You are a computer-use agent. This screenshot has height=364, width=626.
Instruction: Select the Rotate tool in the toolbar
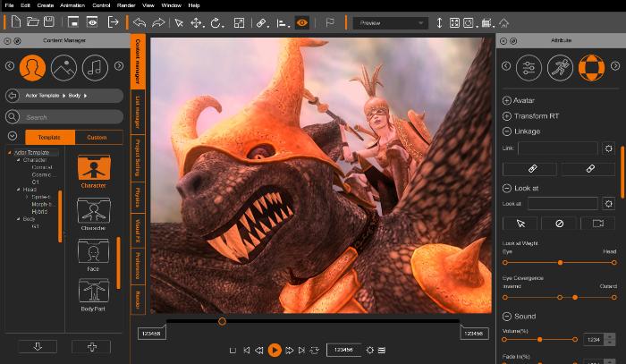216,22
